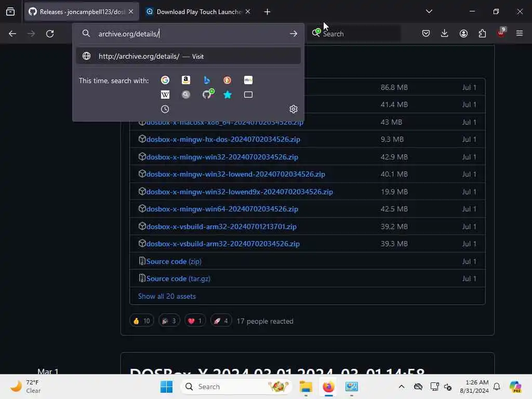Screen dimensions: 532x399
Task: Open Firefox View from the tab bar
Action: tap(10, 12)
